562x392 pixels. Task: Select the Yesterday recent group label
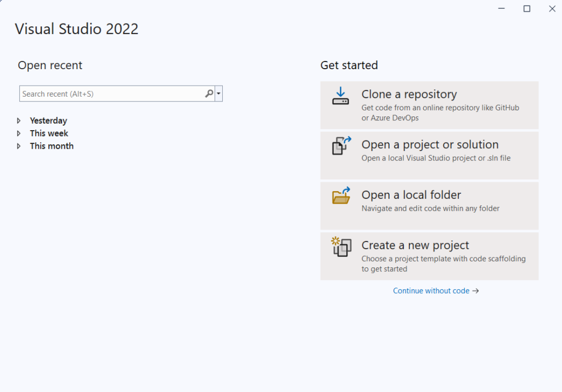[48, 121]
